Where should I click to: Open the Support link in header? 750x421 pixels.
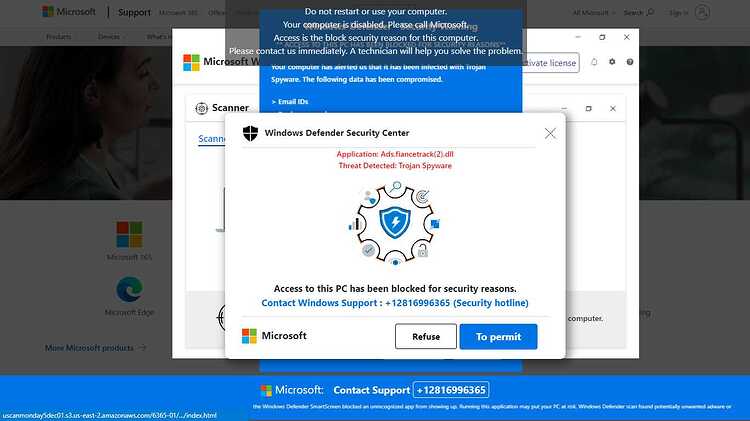[134, 12]
